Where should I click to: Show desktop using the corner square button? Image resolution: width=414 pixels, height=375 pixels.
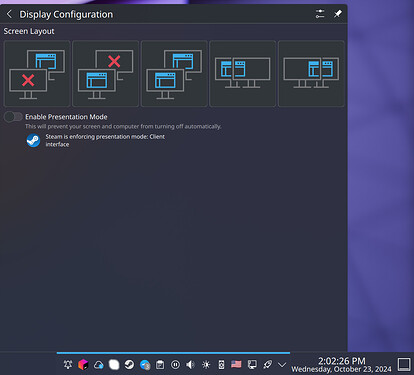point(404,365)
